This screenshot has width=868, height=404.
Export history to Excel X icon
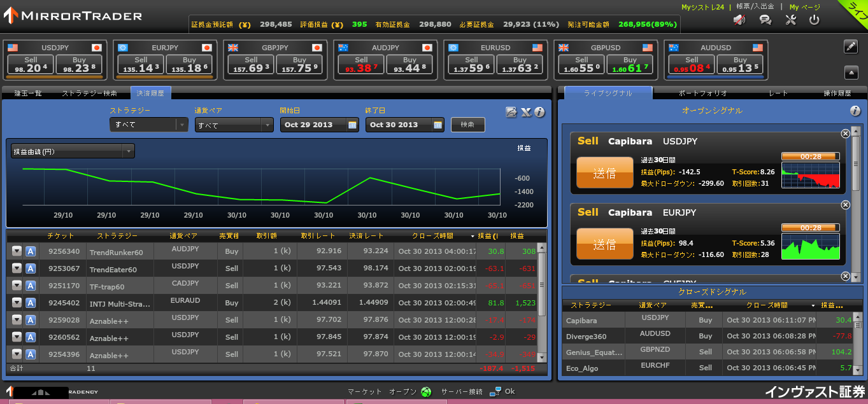525,112
